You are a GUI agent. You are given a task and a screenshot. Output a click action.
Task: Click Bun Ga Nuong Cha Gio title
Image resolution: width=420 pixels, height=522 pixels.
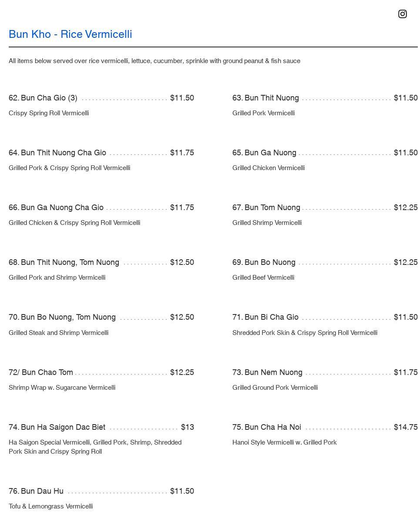pyautogui.click(x=56, y=207)
